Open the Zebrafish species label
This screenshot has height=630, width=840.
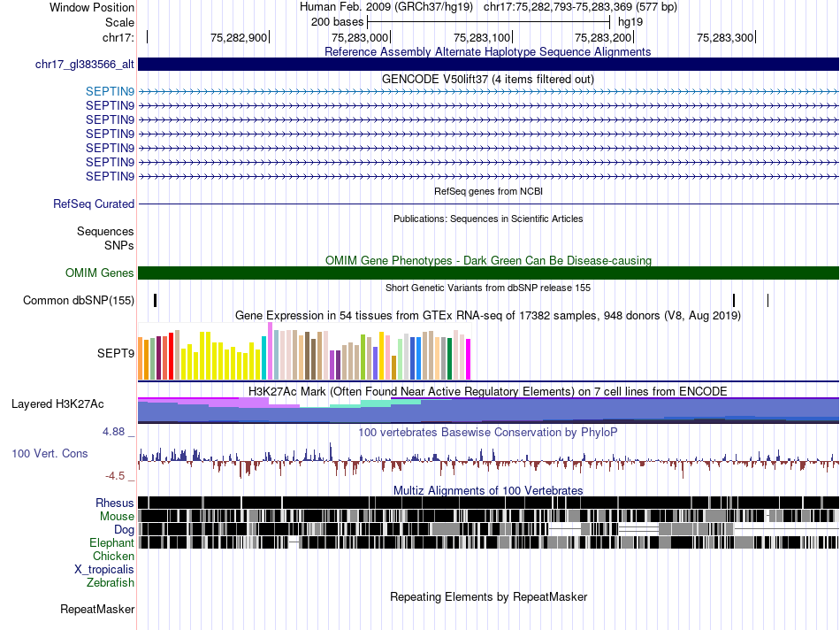click(111, 583)
